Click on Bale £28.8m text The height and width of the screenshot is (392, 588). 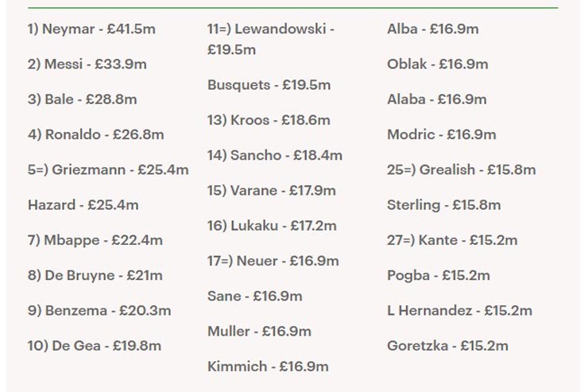tap(82, 99)
